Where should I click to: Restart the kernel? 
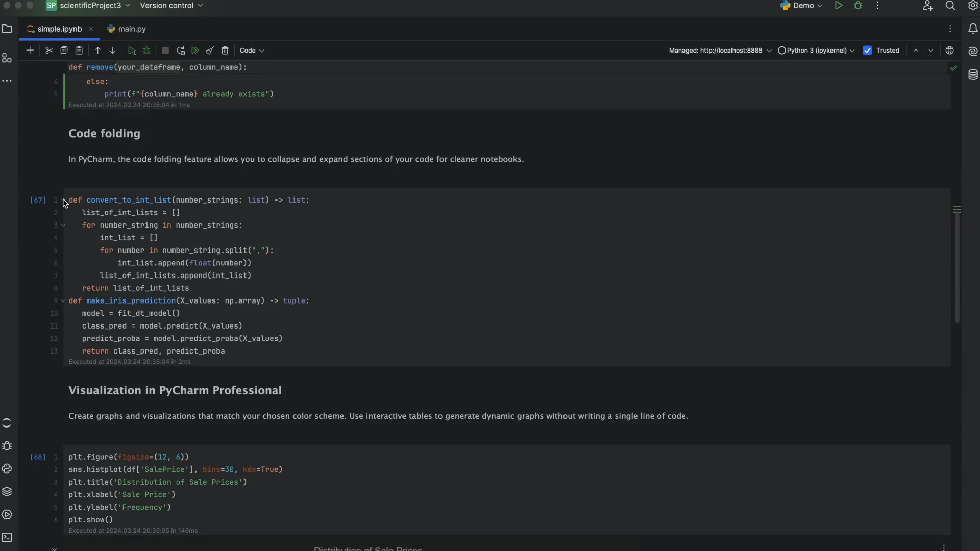pos(181,51)
